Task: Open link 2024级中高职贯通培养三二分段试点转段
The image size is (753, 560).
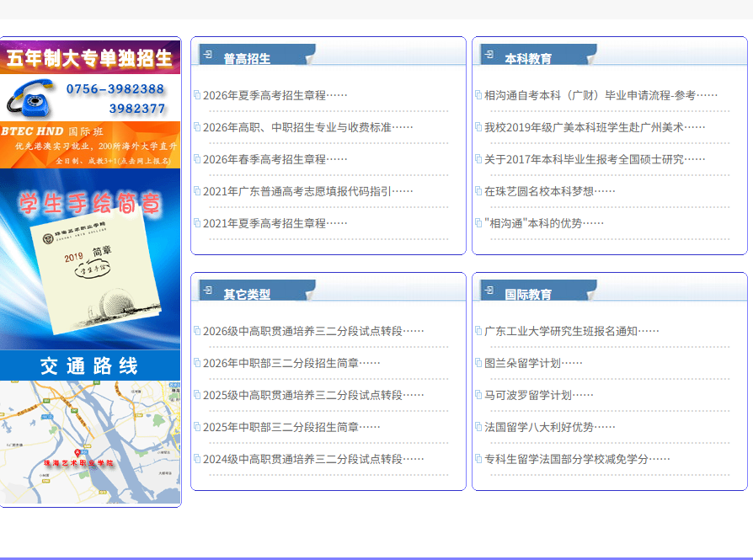Action: (313, 459)
